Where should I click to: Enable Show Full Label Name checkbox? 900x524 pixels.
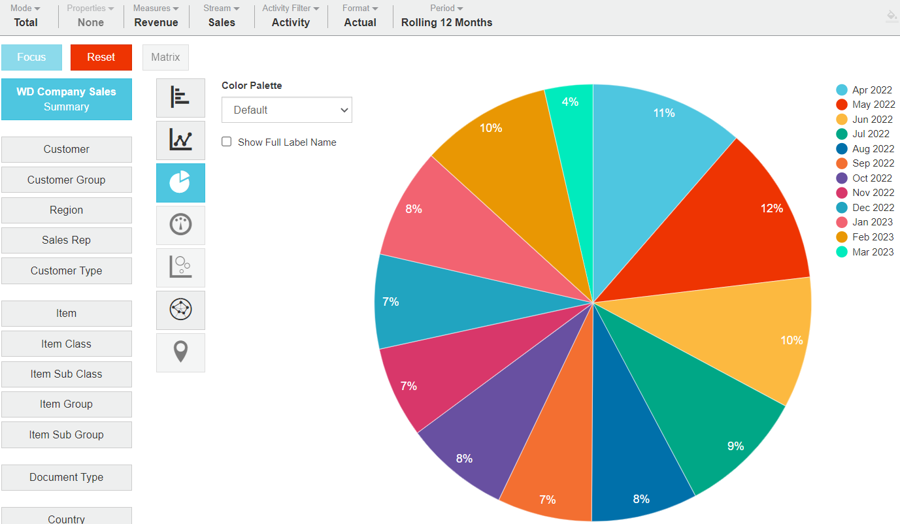click(227, 142)
